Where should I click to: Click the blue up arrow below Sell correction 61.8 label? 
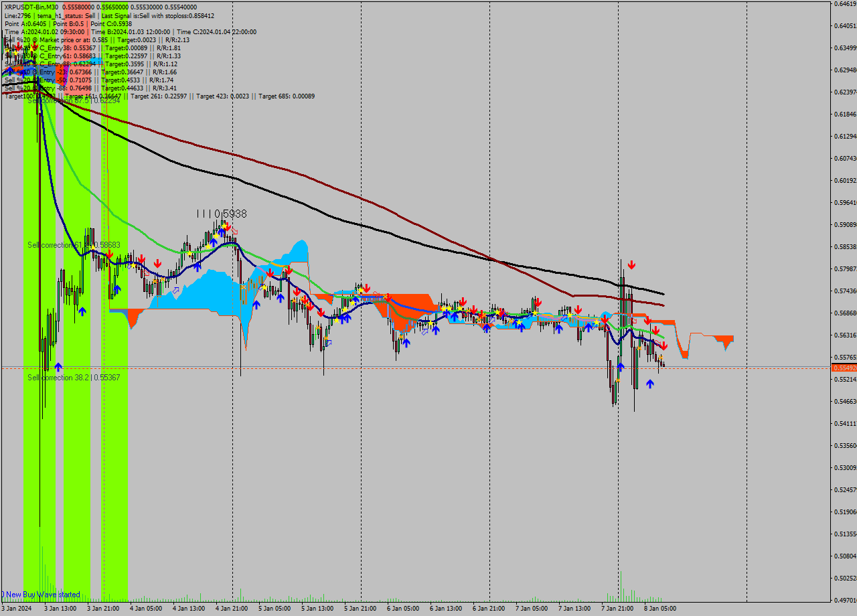tap(82, 311)
